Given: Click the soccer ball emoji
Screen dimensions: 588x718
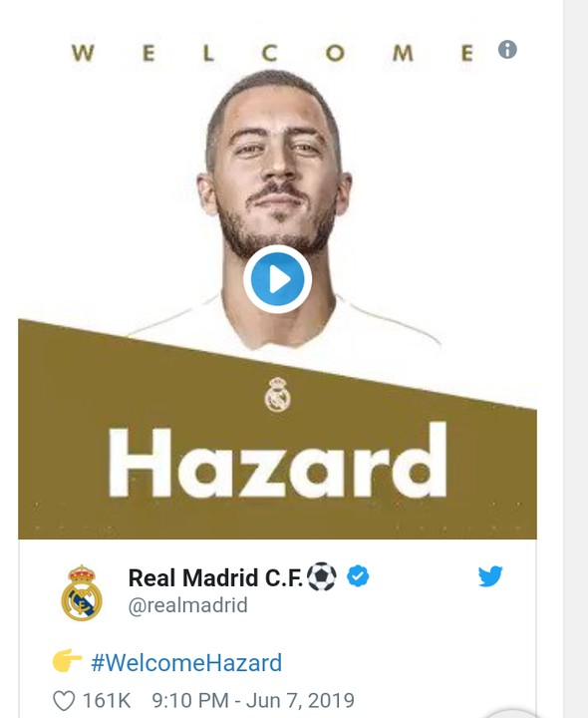Looking at the screenshot, I should click(x=322, y=576).
